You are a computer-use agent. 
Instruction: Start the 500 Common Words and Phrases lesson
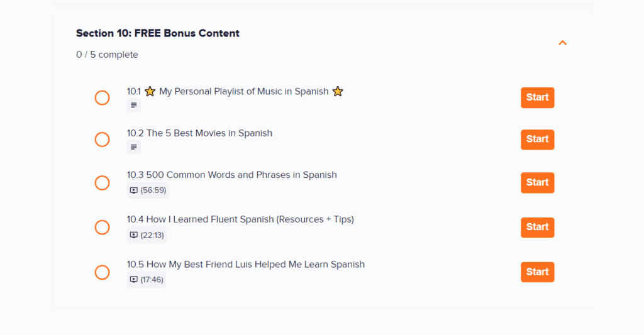pos(537,182)
